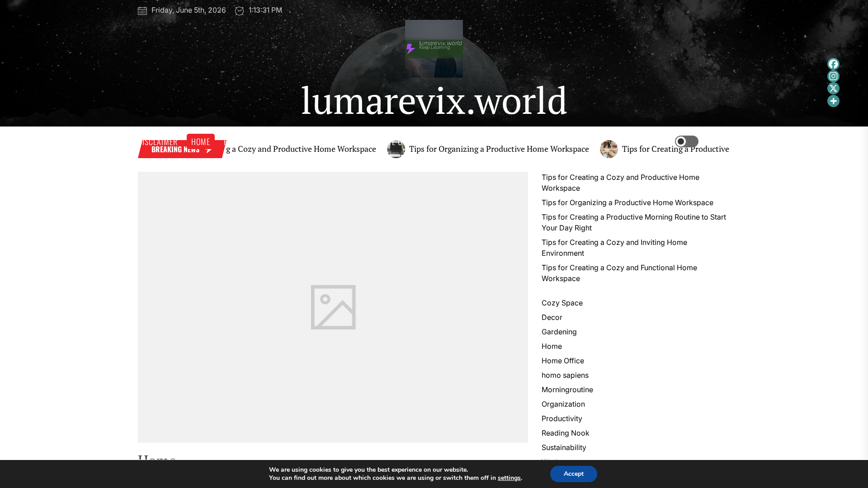Select the Productivity category

click(x=562, y=418)
